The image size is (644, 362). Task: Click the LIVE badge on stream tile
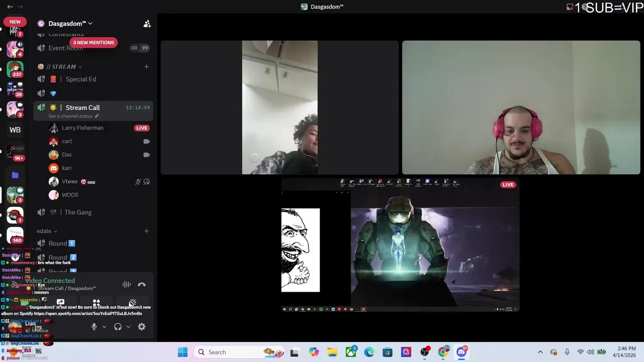508,185
